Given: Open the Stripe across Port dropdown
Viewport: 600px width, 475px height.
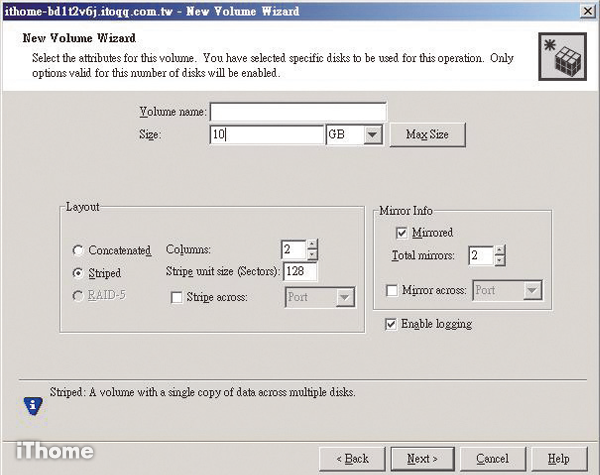Looking at the screenshot, I should point(345,297).
